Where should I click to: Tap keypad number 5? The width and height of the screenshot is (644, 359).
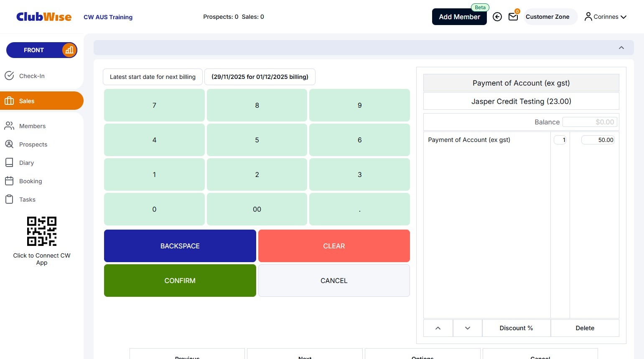[257, 140]
